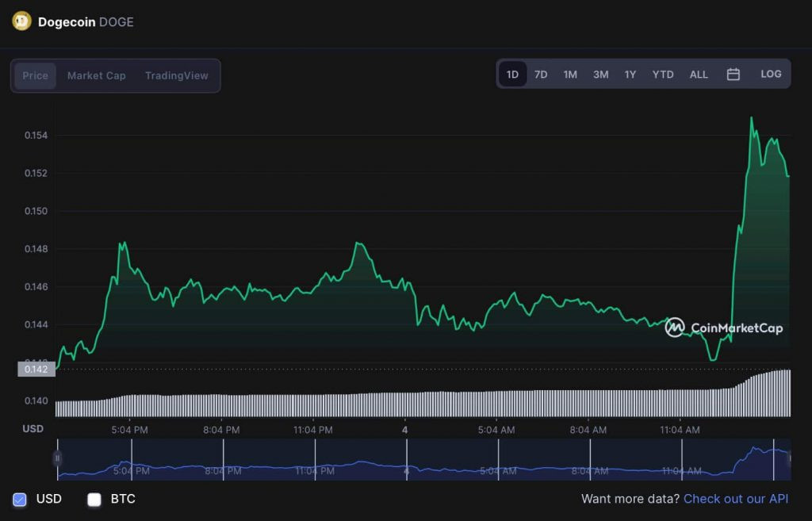Select the 1D time range
This screenshot has width=812, height=521.
coord(513,74)
